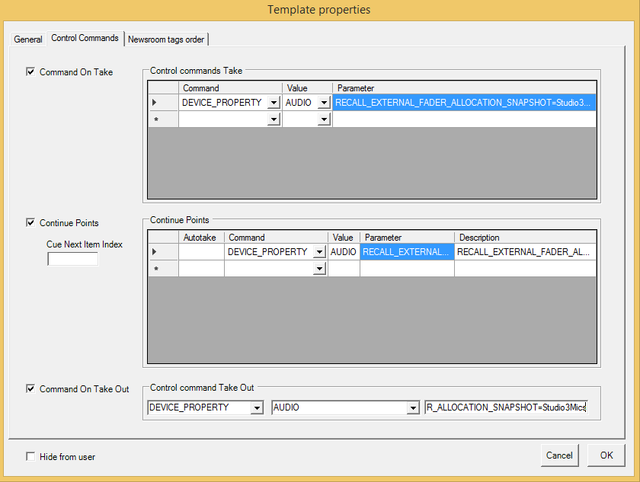This screenshot has width=640, height=482.
Task: Click the Take Out parameter text field
Action: point(506,408)
